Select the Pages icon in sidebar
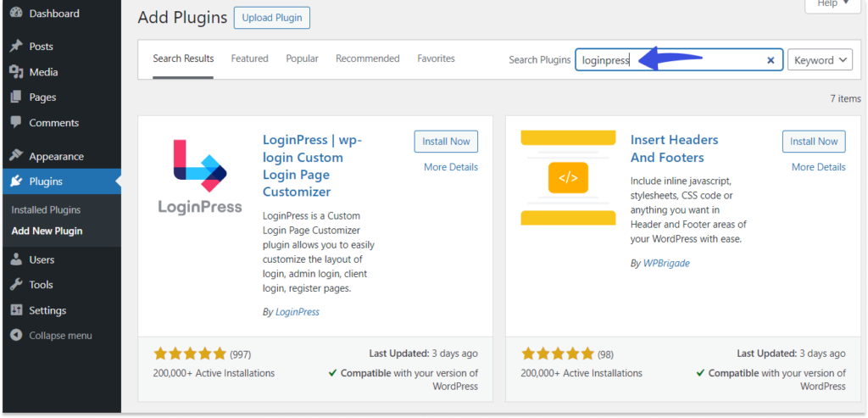Viewport: 868px width, 418px height. point(16,97)
